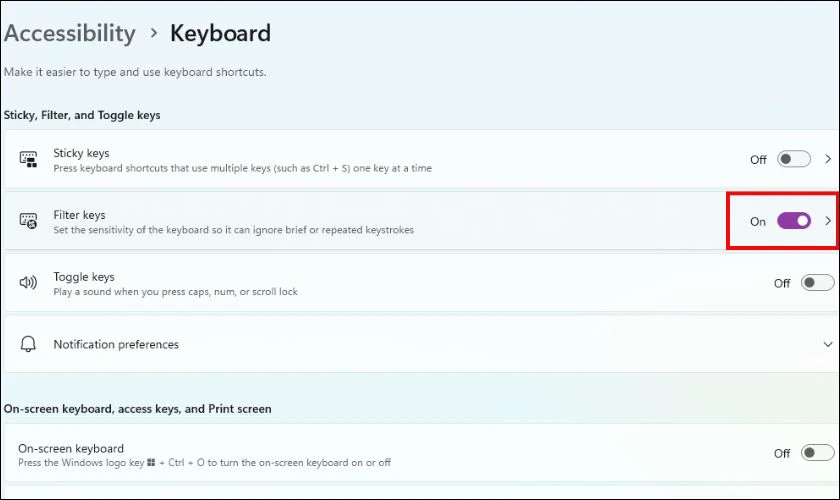Turn off the Filter keys toggle

[x=794, y=221]
